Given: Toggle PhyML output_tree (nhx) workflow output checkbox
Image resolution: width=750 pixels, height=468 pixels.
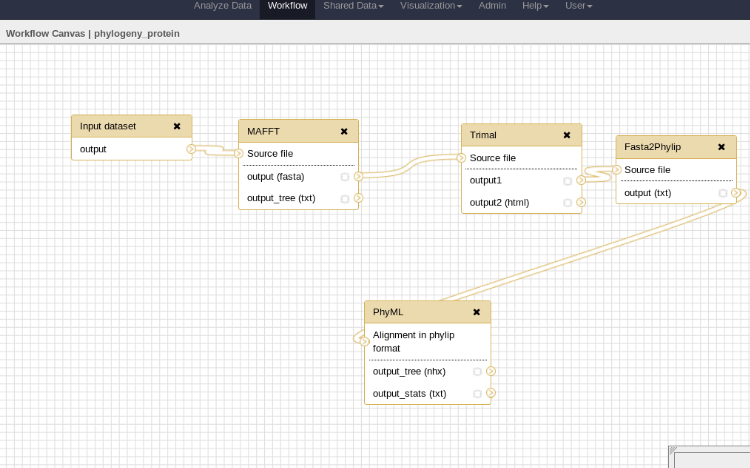Looking at the screenshot, I should (477, 372).
